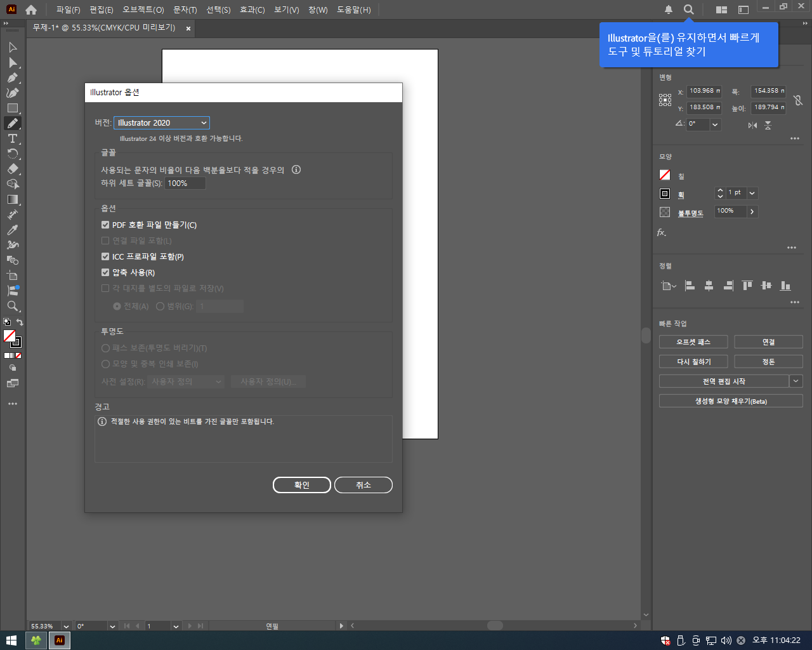The height and width of the screenshot is (650, 812).
Task: Open dropdown beside 전역 편집 시작
Action: (796, 381)
